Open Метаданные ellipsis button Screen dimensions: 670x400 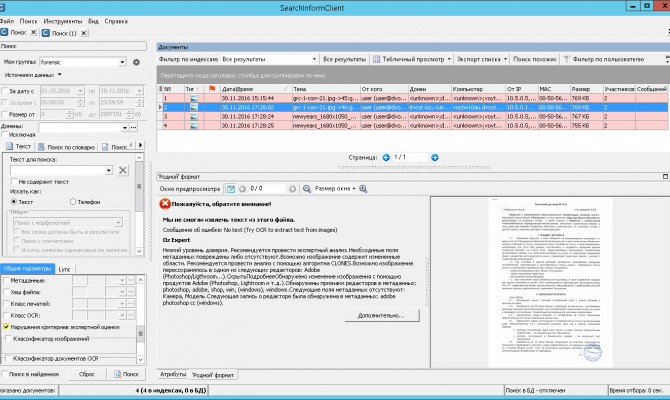tap(131, 280)
